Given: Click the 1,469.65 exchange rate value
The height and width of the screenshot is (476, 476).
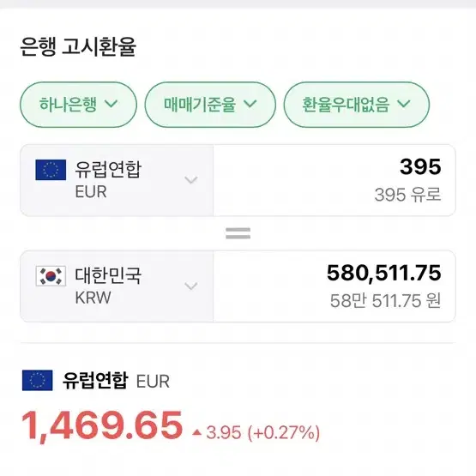Looking at the screenshot, I should point(102,425).
